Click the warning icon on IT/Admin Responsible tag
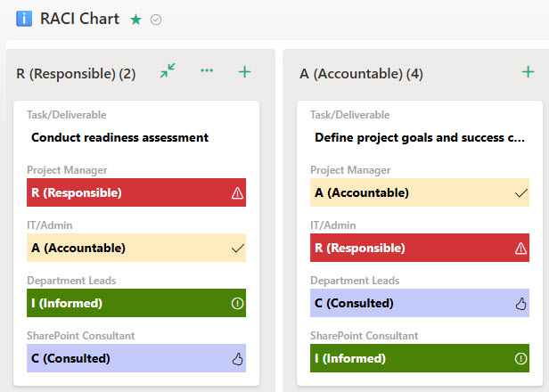This screenshot has height=392, width=549. click(x=520, y=249)
